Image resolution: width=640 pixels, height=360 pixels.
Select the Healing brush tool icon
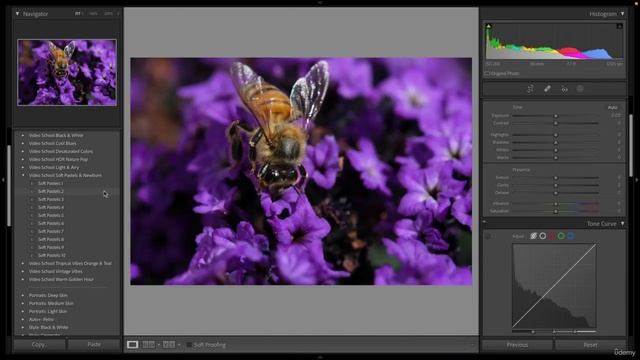tap(547, 89)
